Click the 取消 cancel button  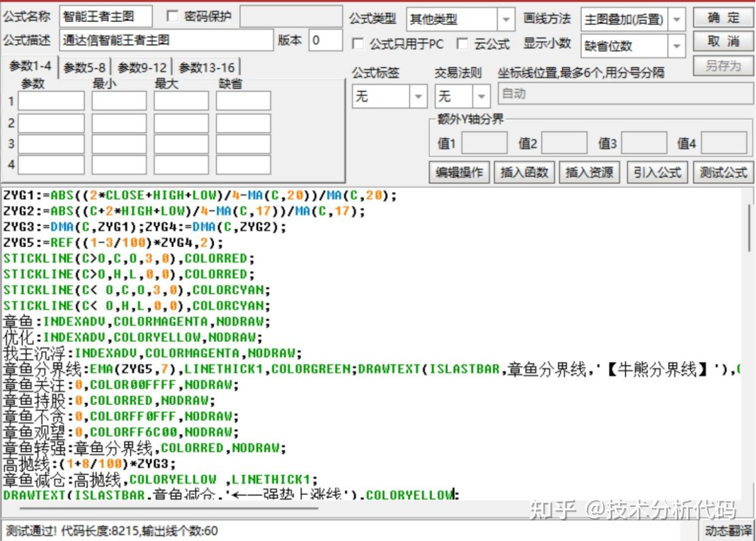[723, 41]
